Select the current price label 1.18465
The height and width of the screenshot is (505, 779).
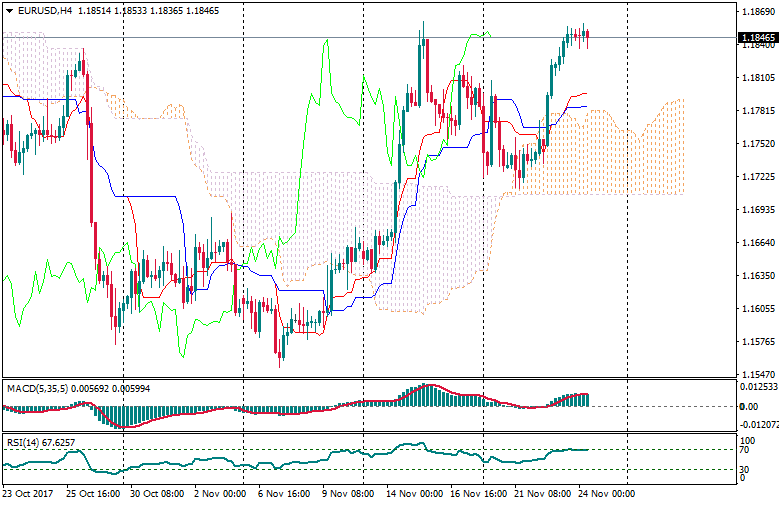pyautogui.click(x=757, y=38)
